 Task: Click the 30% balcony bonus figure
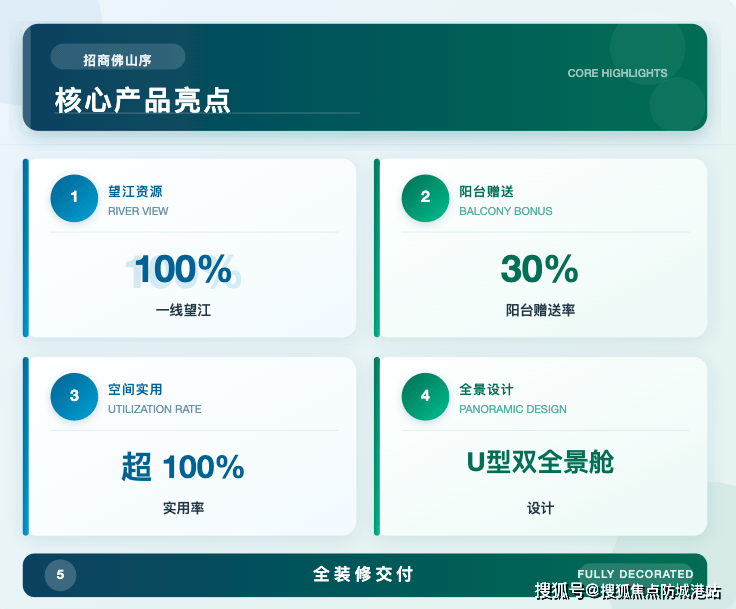(539, 269)
